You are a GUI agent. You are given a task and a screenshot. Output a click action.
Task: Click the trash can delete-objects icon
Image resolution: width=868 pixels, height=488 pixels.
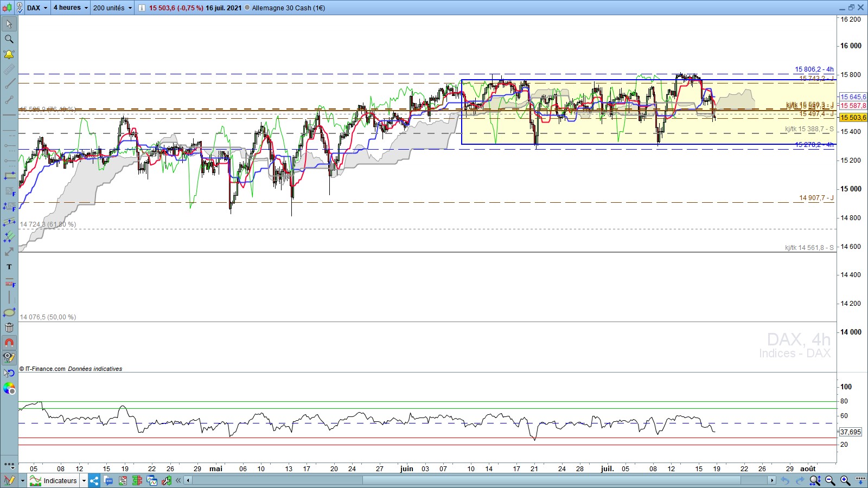pyautogui.click(x=9, y=328)
